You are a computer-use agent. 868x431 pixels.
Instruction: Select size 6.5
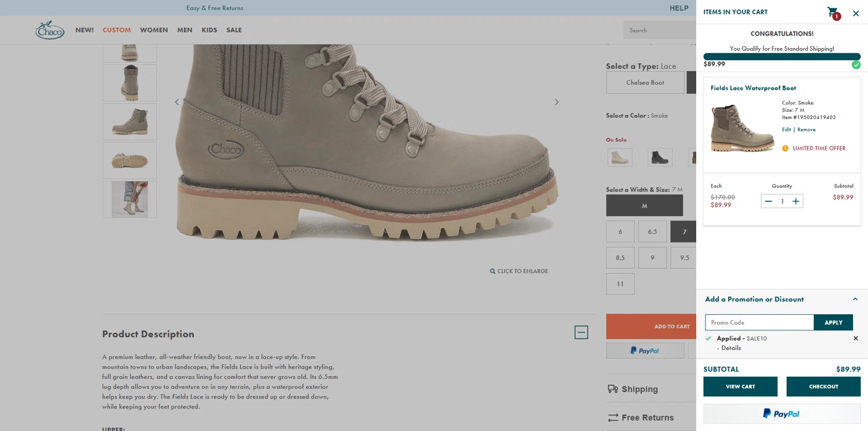pos(652,231)
